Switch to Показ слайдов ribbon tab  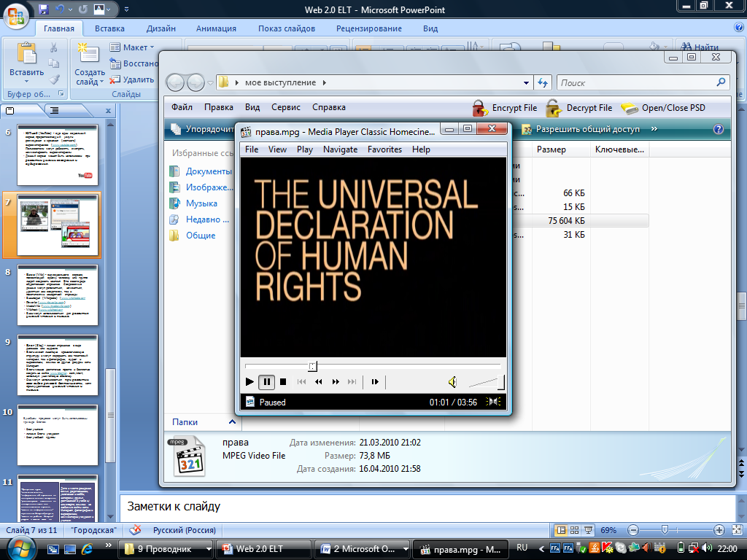pos(287,28)
